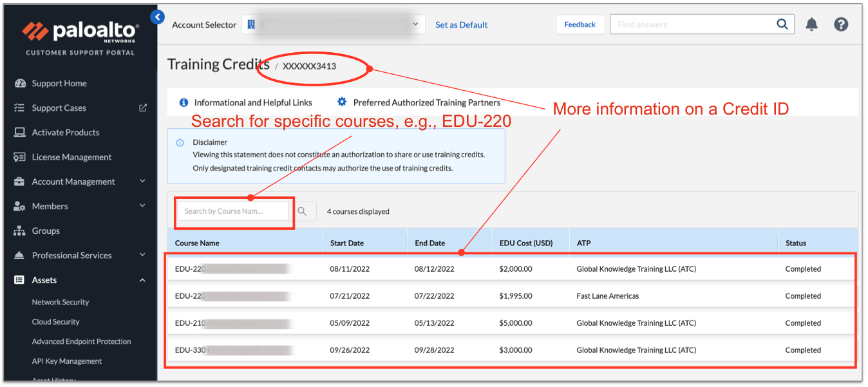The height and width of the screenshot is (387, 868).
Task: Select the EDU-330 course row
Action: click(x=512, y=350)
